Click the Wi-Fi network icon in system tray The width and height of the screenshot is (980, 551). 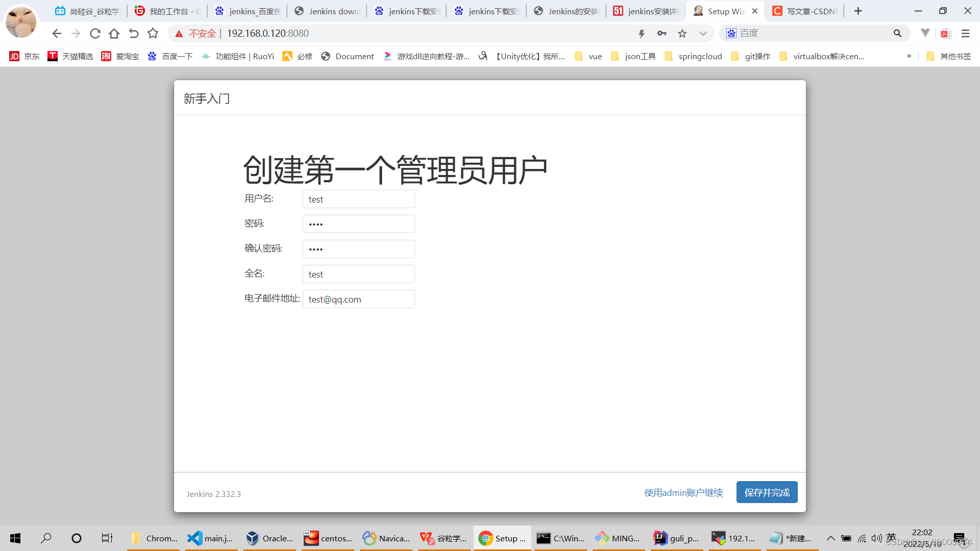click(x=863, y=538)
